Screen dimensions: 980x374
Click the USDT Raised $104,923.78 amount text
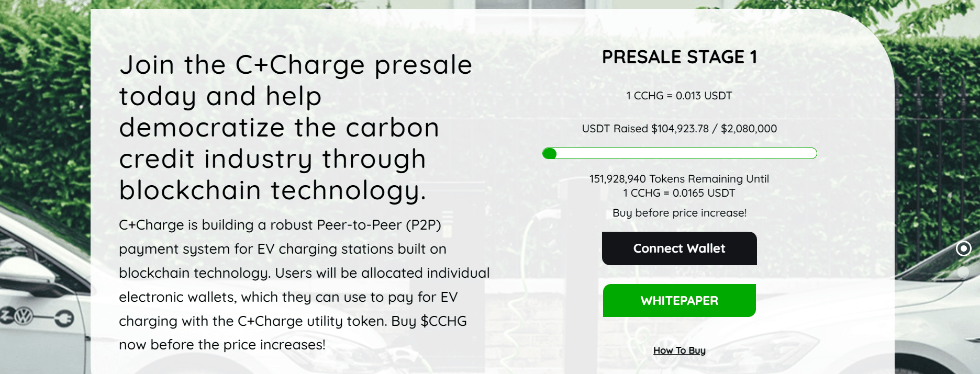point(680,129)
